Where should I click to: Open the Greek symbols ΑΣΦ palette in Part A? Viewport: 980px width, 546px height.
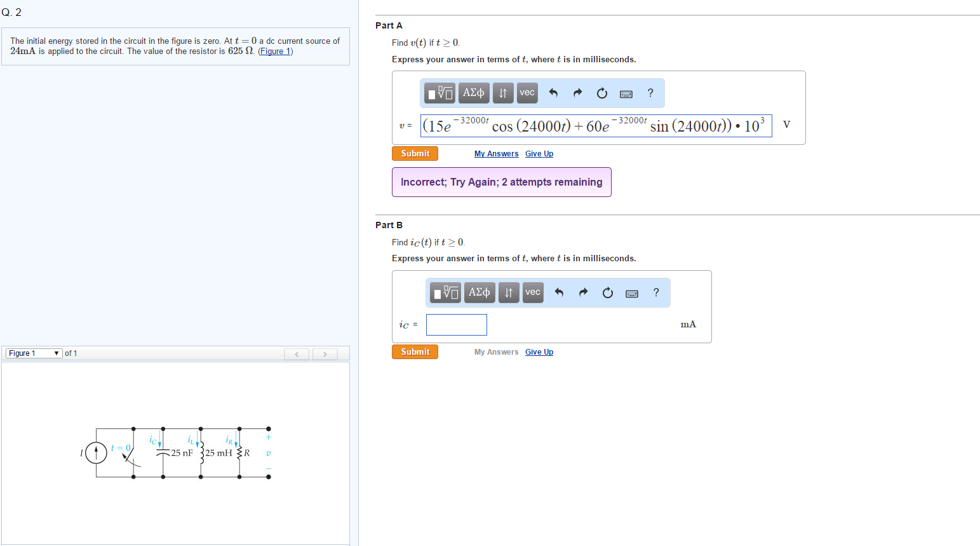pyautogui.click(x=473, y=92)
